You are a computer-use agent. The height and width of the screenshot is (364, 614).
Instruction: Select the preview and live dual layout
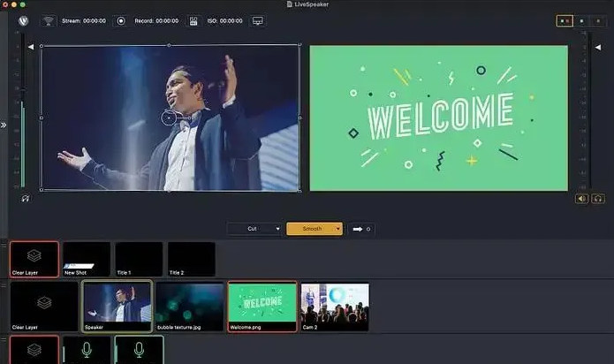(565, 20)
